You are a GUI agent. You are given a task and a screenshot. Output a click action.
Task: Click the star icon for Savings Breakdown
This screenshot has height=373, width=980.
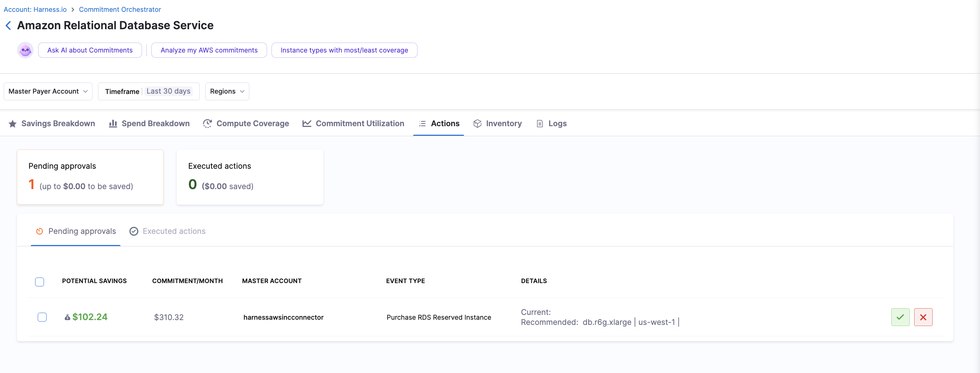point(13,124)
